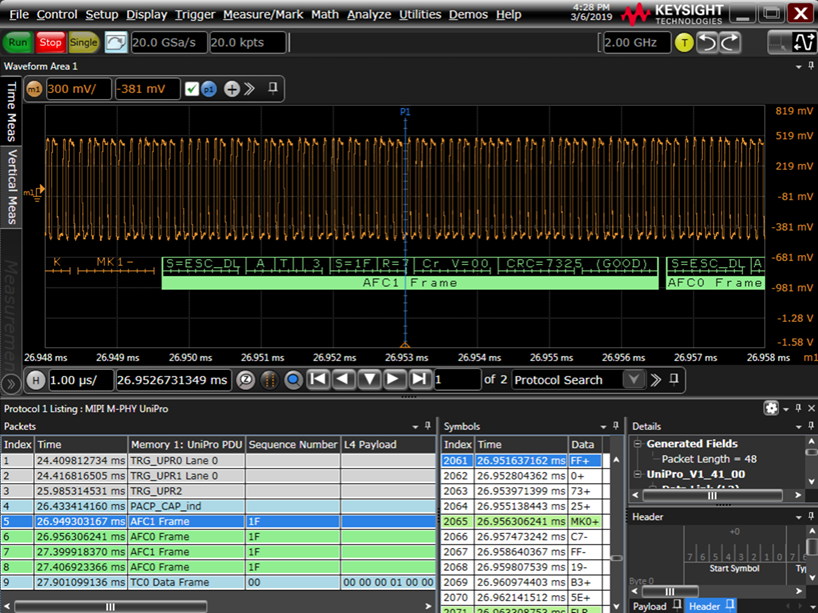Switch to the Payload tab
Screen dimensions: 818x613
[x=648, y=606]
